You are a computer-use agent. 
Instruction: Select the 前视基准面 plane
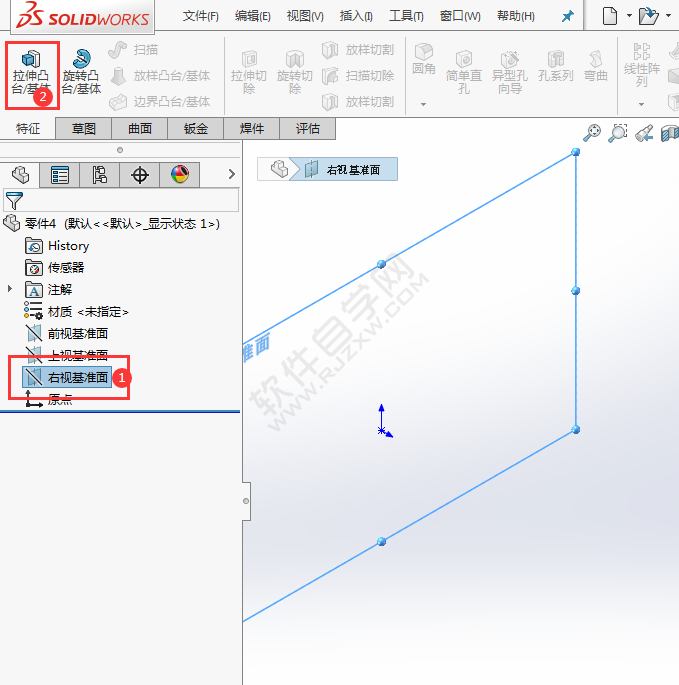pyautogui.click(x=66, y=333)
